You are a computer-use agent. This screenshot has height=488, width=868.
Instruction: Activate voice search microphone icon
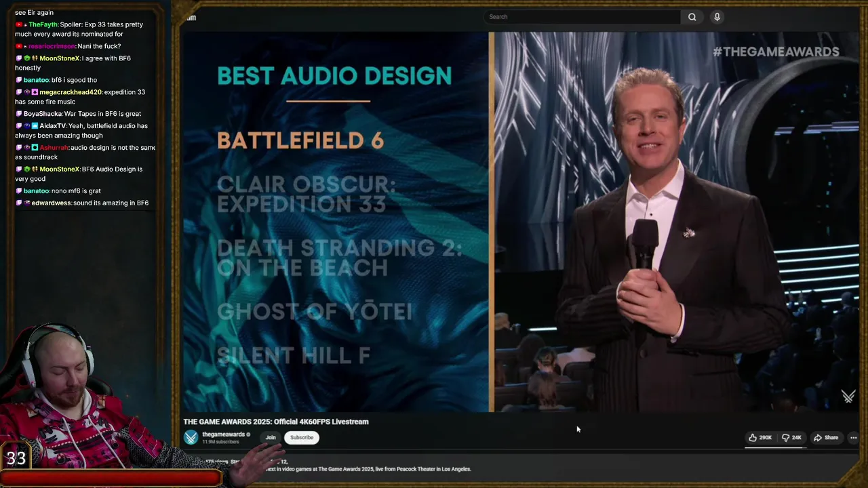point(717,17)
